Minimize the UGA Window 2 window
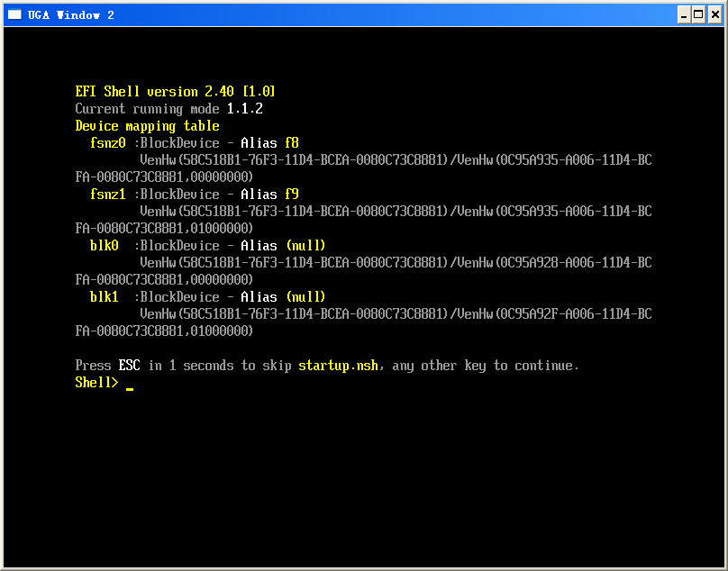 click(x=684, y=14)
